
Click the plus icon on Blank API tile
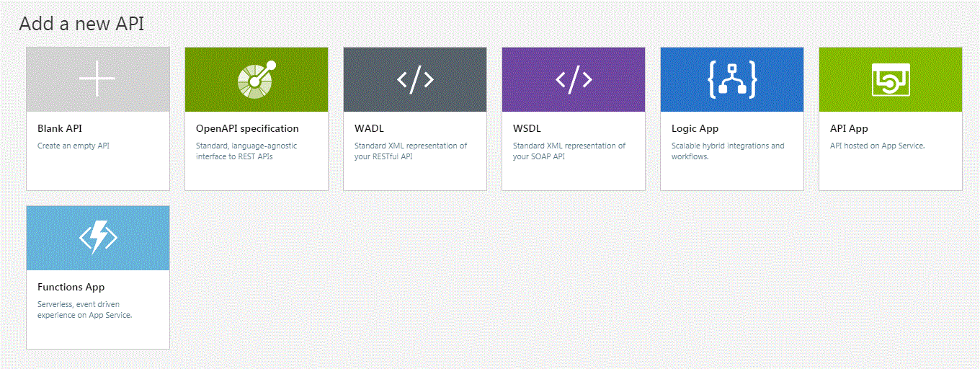click(97, 79)
